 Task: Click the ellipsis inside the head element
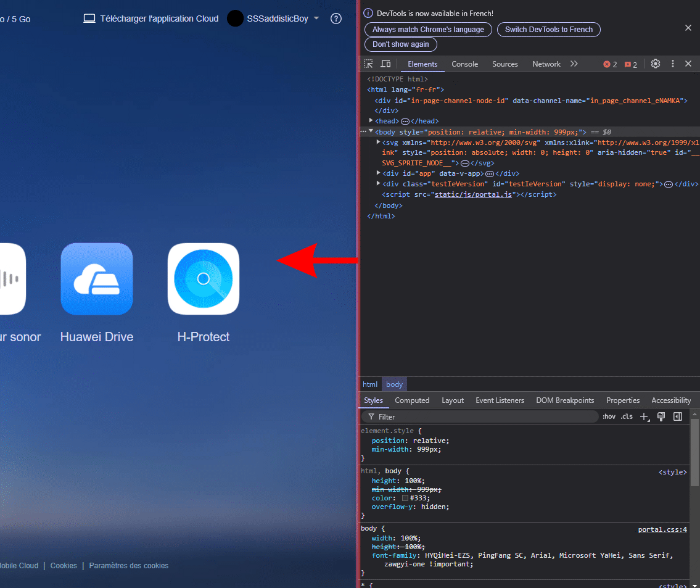[x=405, y=122]
